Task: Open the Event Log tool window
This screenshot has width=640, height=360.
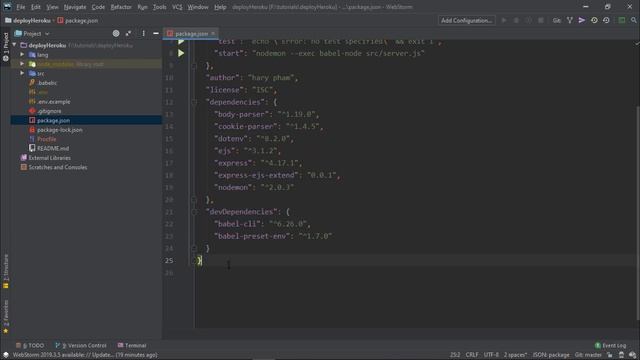Action: (x=610, y=345)
